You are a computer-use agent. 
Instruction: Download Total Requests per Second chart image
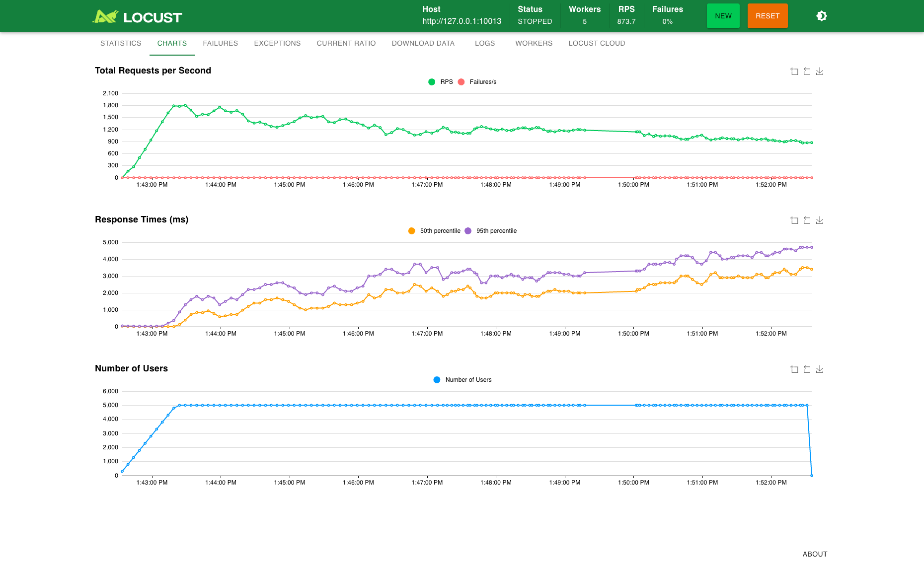pyautogui.click(x=820, y=71)
